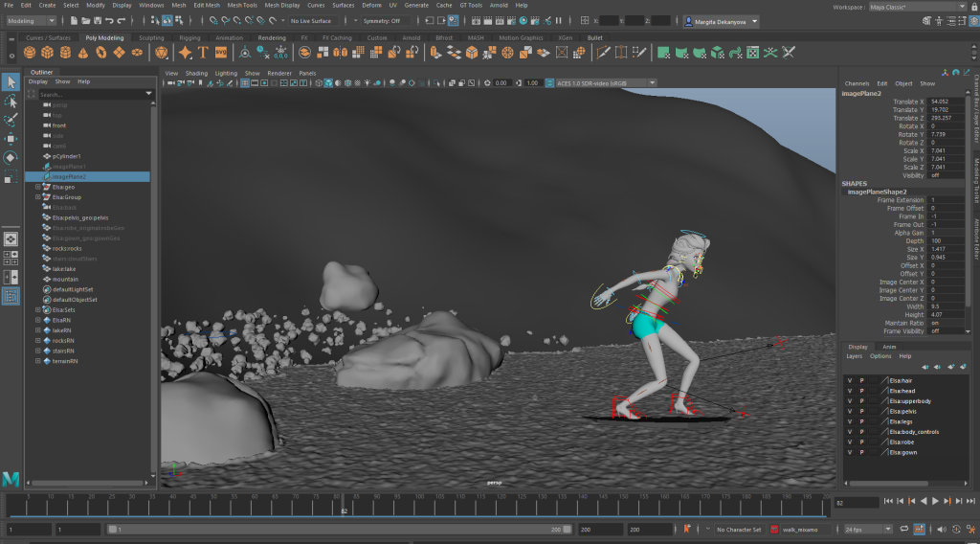Toggle visibility of Elsa:upperbody layer
Image resolution: width=980 pixels, height=544 pixels.
click(x=850, y=400)
